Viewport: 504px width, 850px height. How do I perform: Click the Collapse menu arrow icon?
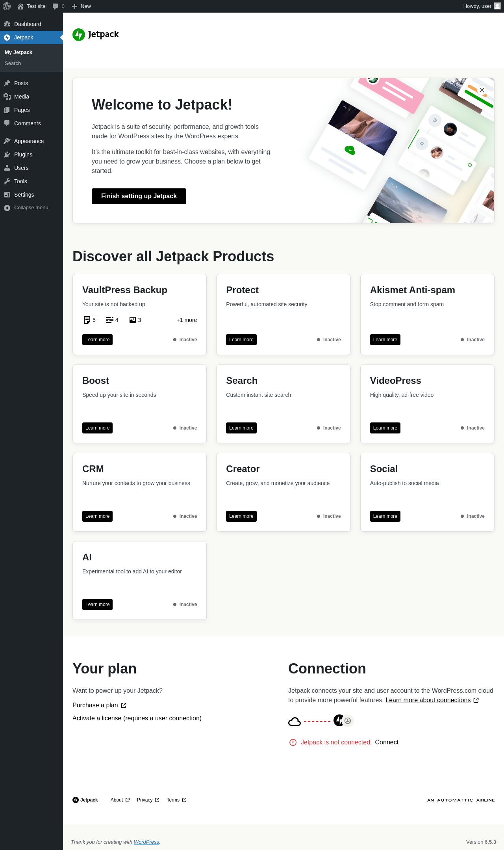[7, 208]
